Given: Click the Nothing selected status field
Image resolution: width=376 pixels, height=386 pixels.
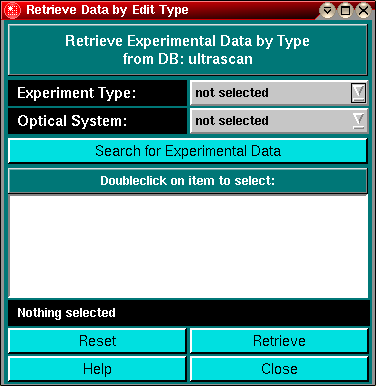Looking at the screenshot, I should tap(189, 313).
